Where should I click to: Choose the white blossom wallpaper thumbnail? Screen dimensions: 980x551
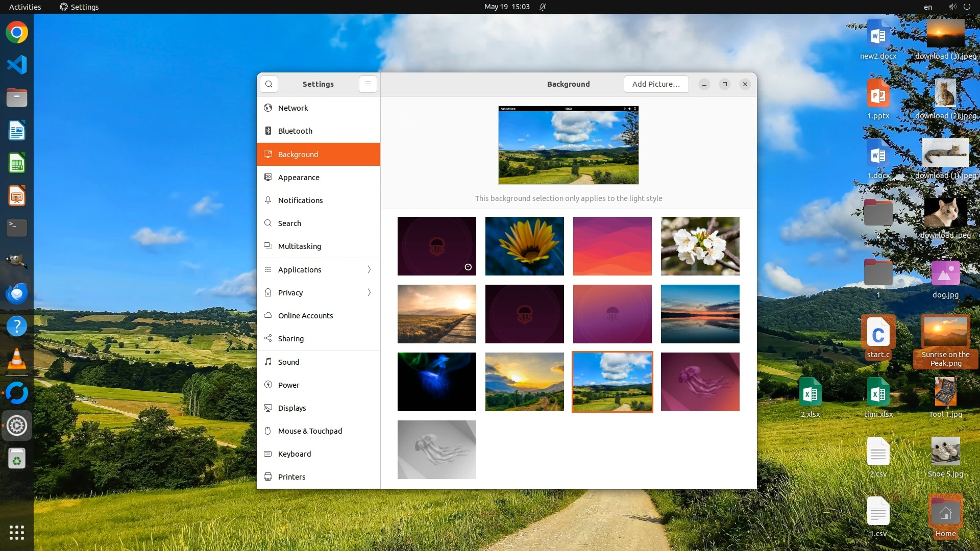pos(700,246)
